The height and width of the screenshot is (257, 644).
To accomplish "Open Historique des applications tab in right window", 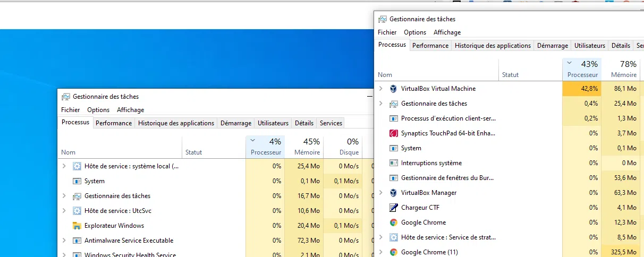I will coord(493,46).
